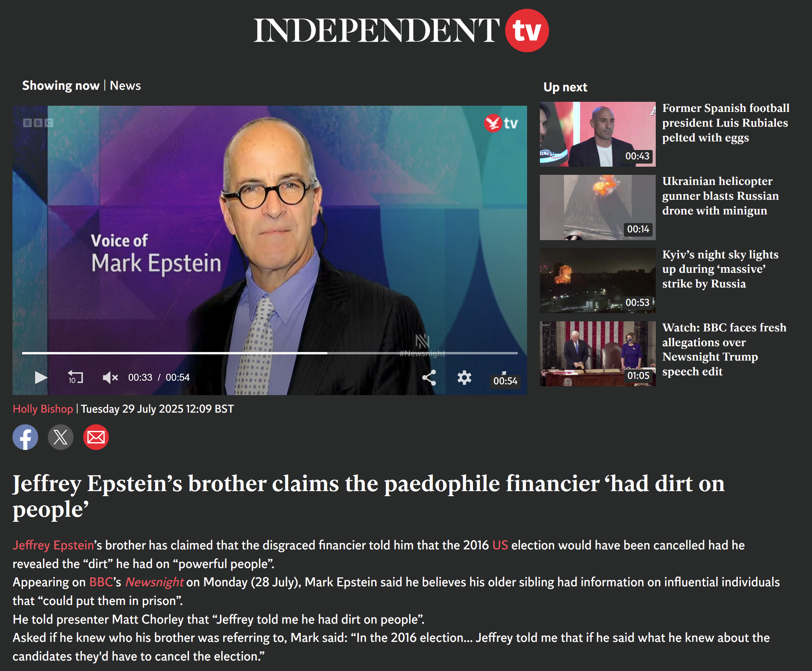Share article on Facebook
The width and height of the screenshot is (812, 671).
(25, 437)
